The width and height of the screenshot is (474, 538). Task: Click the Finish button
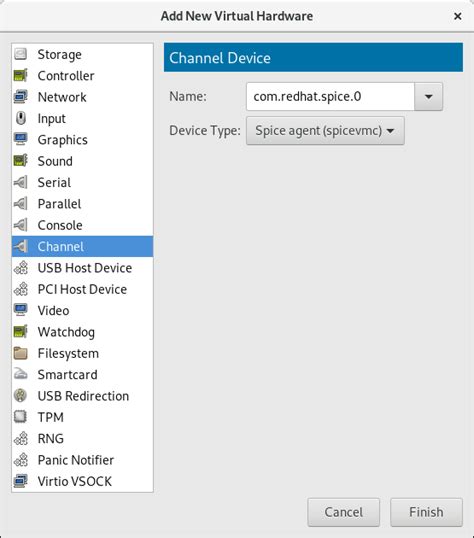point(426,512)
